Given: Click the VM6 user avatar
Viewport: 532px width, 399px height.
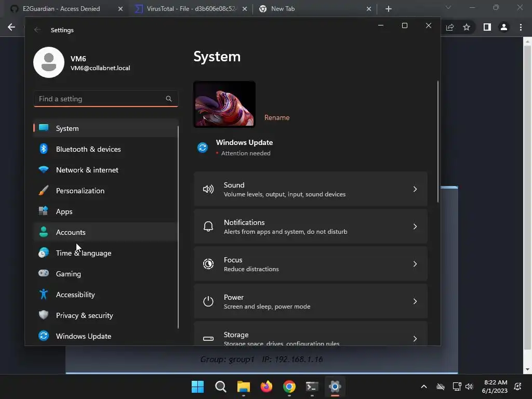Looking at the screenshot, I should tap(49, 62).
